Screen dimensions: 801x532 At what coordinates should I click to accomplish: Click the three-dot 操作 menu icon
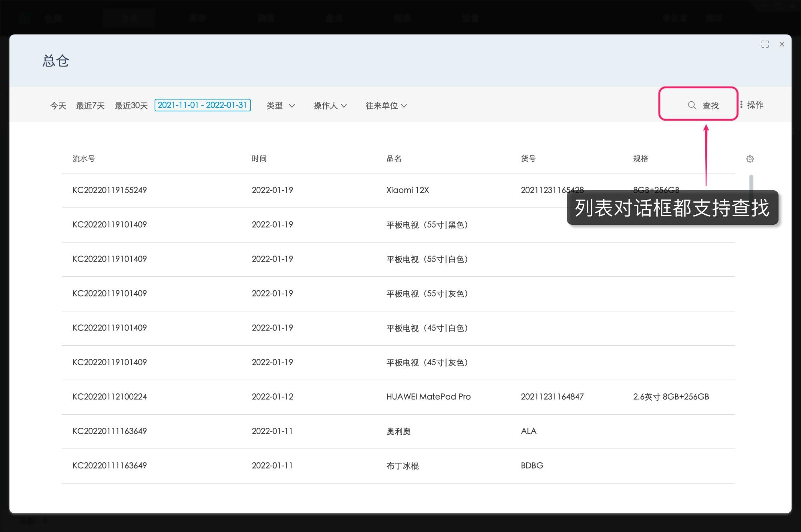[741, 105]
